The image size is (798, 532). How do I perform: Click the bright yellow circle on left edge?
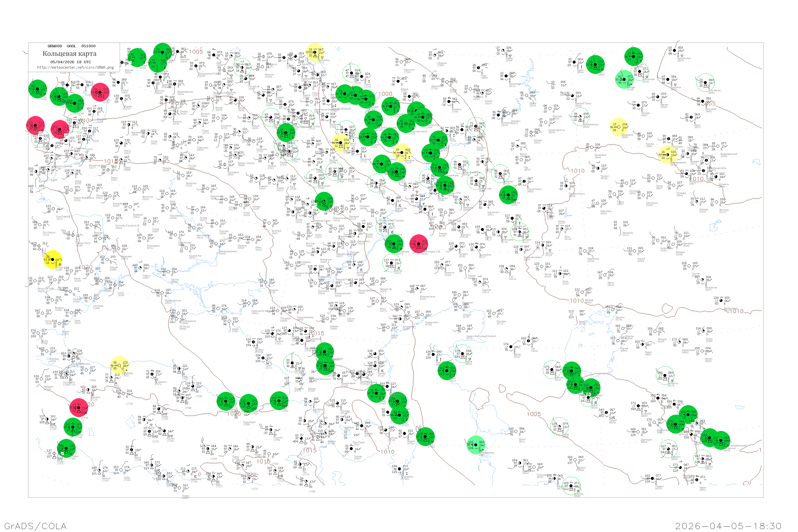tap(53, 260)
